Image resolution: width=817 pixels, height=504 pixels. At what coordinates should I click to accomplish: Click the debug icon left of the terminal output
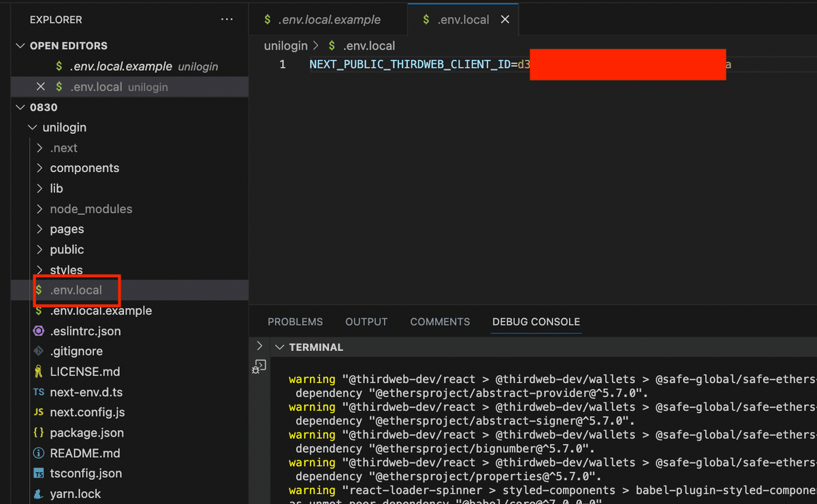click(259, 367)
